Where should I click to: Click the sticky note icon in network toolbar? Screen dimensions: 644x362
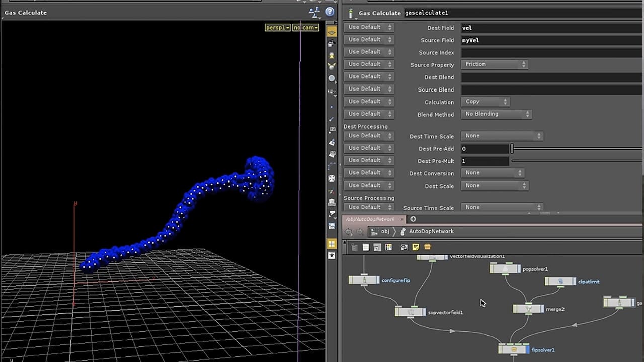[x=416, y=247]
